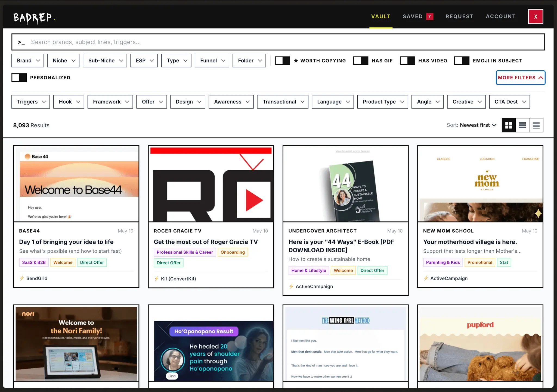This screenshot has width=557, height=392.
Task: Open the ESP dropdown
Action: pos(144,61)
